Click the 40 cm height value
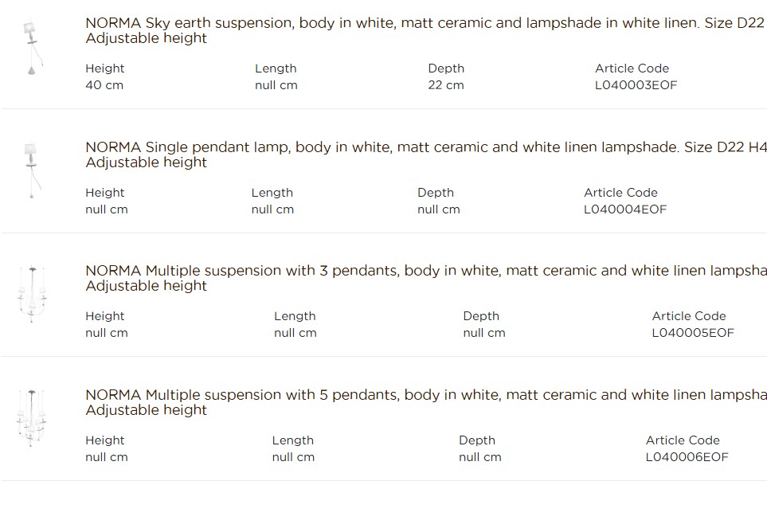This screenshot has height=532, width=767. [104, 85]
